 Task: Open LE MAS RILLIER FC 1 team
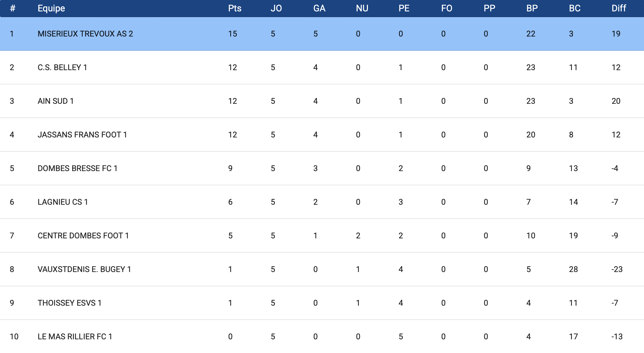pos(75,336)
